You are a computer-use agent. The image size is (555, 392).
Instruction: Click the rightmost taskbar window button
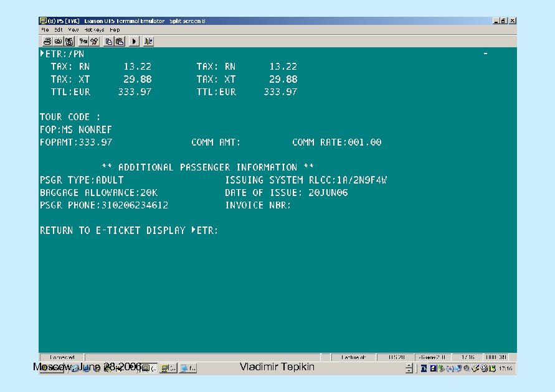(x=188, y=368)
